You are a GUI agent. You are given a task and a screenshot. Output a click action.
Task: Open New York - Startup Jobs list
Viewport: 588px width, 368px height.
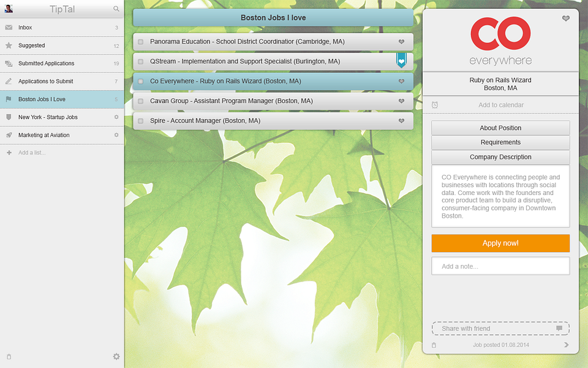coord(62,117)
